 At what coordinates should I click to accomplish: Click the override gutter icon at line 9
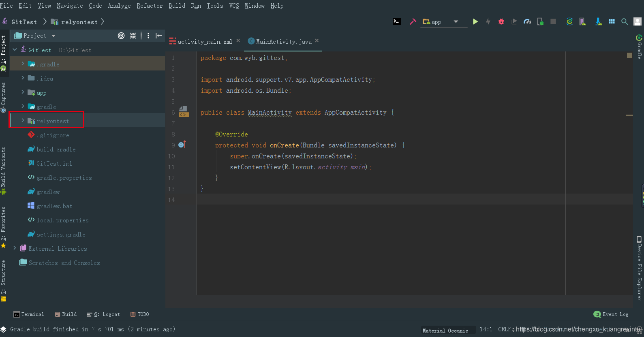pyautogui.click(x=182, y=145)
